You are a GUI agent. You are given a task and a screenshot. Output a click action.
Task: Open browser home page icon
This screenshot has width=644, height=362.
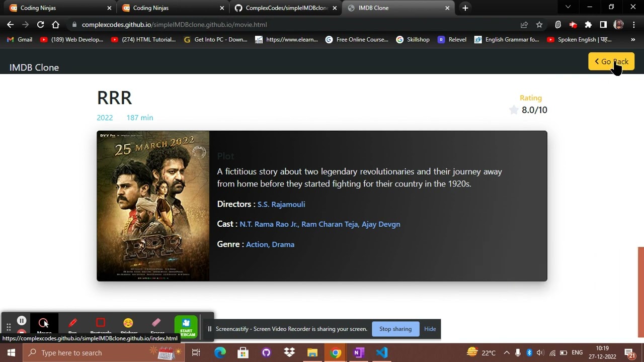(55, 25)
